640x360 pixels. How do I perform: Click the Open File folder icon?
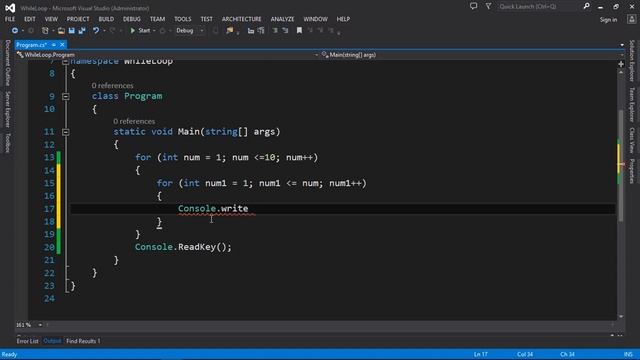click(61, 31)
